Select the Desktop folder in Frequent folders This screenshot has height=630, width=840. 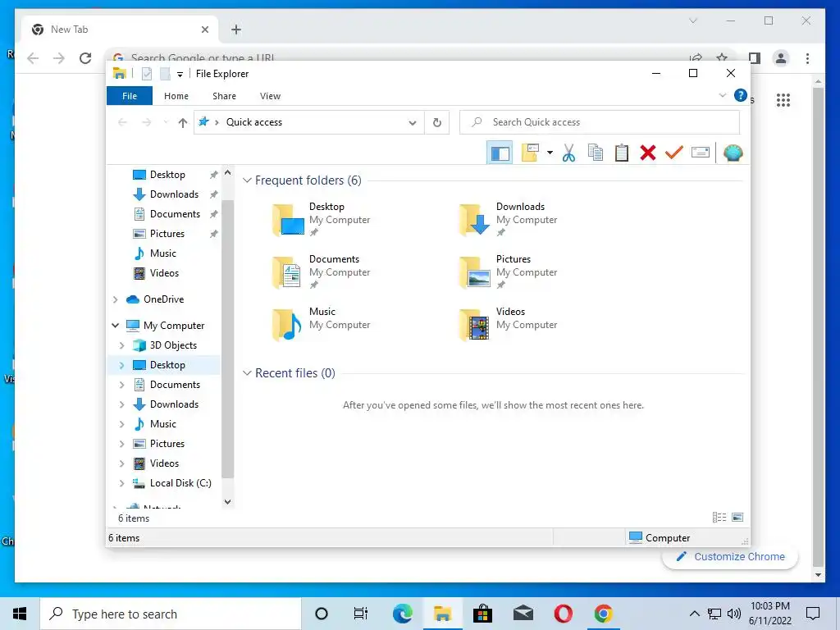pyautogui.click(x=322, y=220)
